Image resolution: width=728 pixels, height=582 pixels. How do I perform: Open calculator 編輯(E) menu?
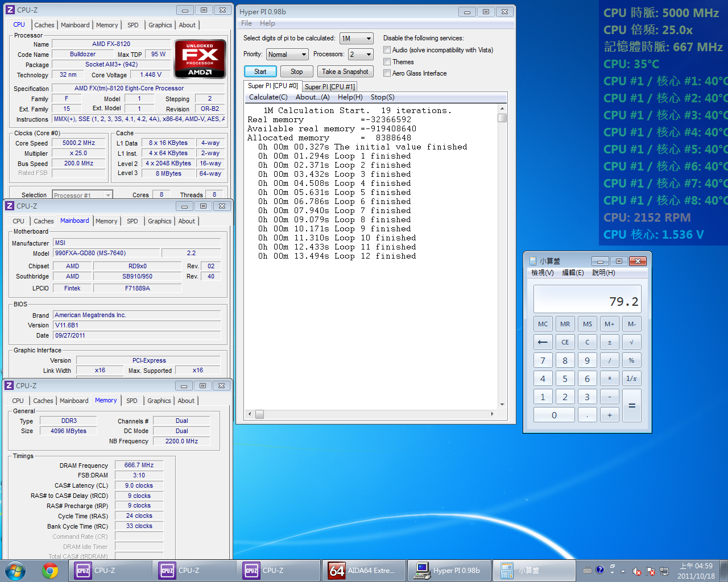(x=573, y=273)
